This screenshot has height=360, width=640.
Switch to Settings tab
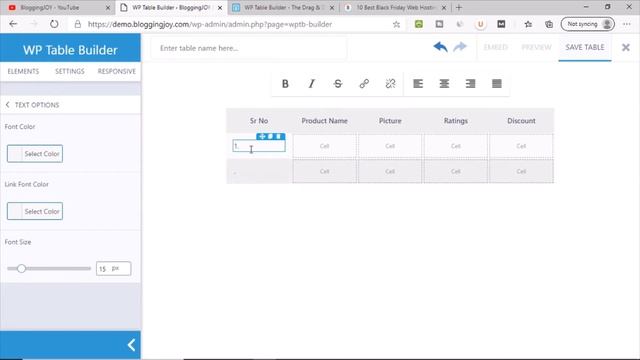pyautogui.click(x=70, y=71)
